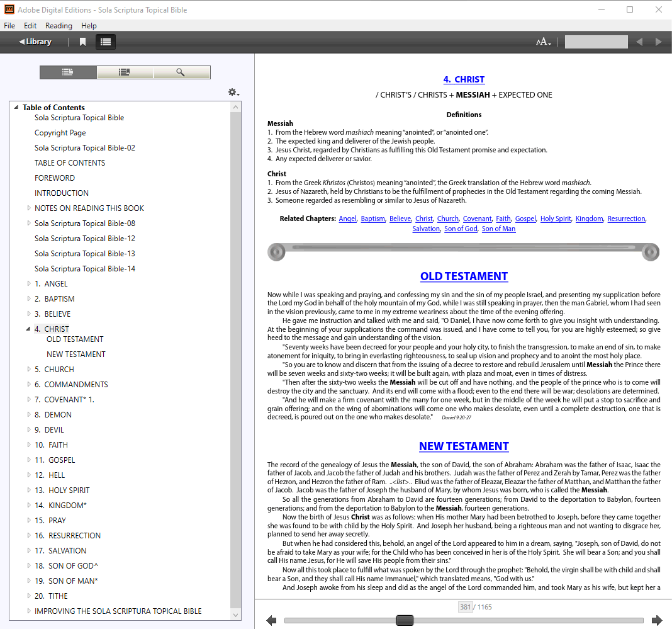Click contents panel scroll-up arrow

coord(235,107)
